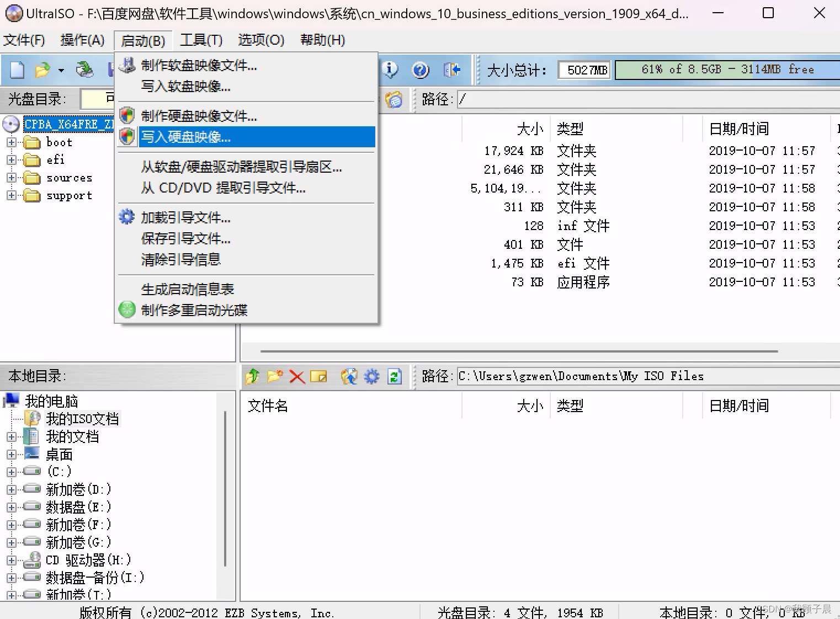This screenshot has height=619, width=840.
Task: Click the Open file folder icon
Action: (x=42, y=70)
